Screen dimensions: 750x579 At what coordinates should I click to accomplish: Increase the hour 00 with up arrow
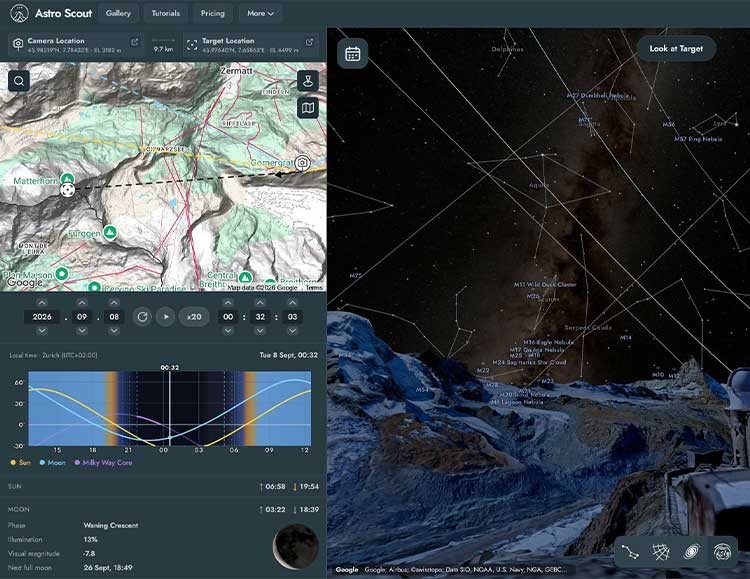click(x=228, y=302)
